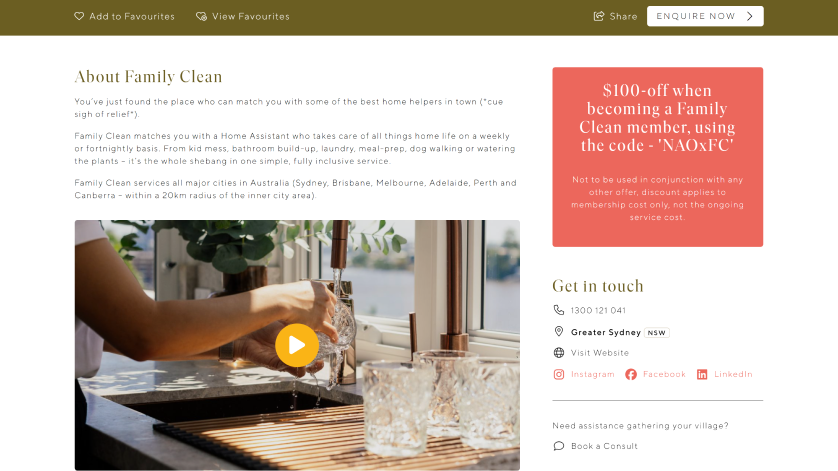Click the NSW state badge

656,333
